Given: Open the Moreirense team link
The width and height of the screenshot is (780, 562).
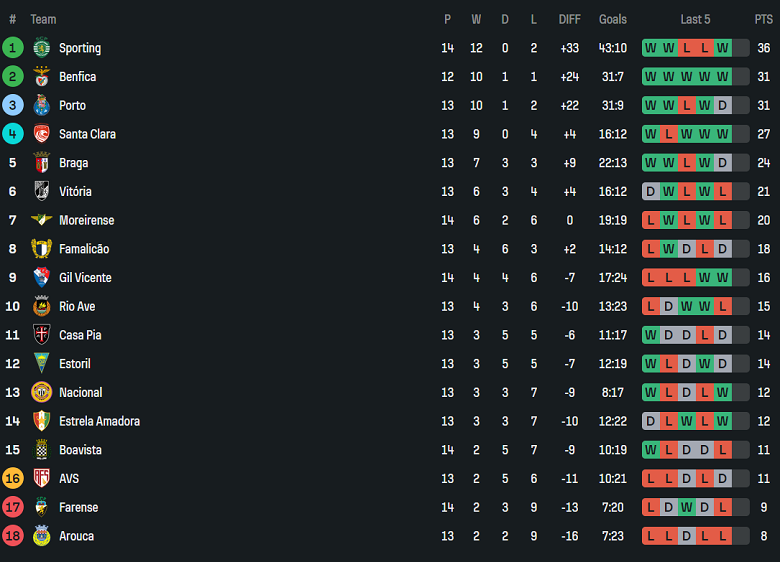Looking at the screenshot, I should pos(86,220).
